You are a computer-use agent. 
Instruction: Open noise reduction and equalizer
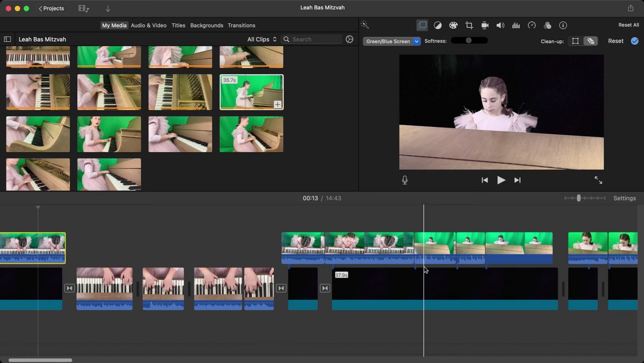pyautogui.click(x=516, y=25)
